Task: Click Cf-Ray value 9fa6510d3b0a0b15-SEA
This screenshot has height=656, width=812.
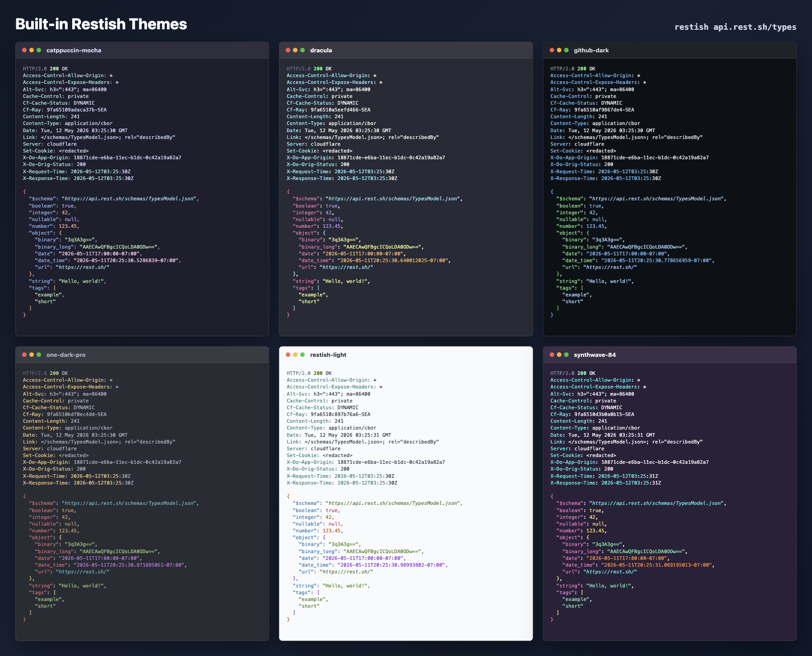Action: pos(604,414)
